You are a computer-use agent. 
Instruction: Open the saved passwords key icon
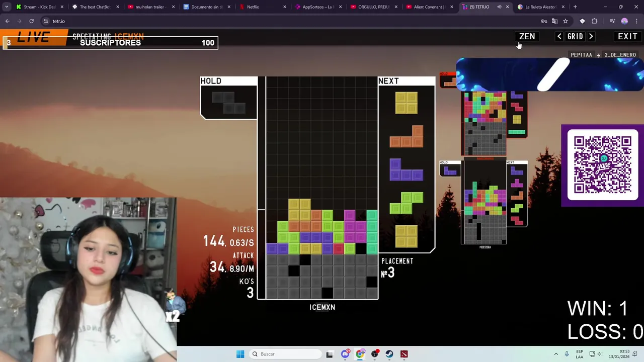click(x=544, y=21)
